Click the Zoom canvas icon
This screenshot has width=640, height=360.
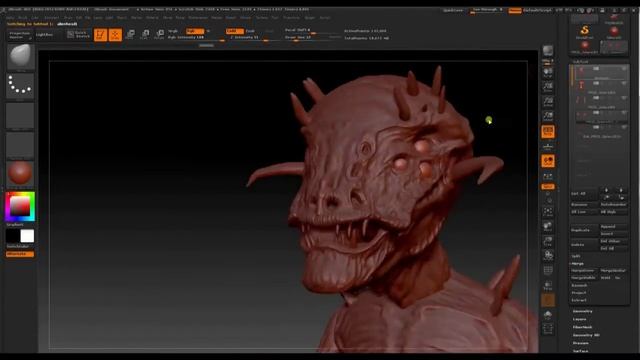(x=548, y=87)
